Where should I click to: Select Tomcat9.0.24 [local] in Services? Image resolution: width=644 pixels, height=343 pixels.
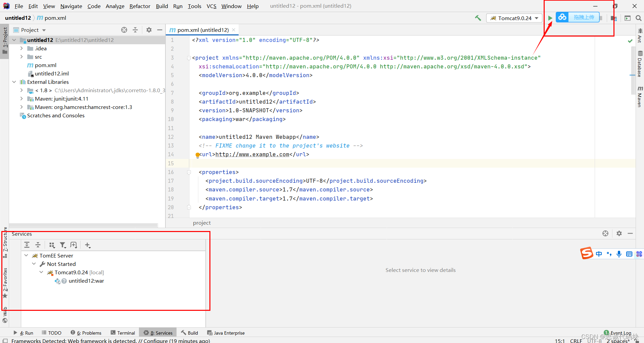pos(79,272)
